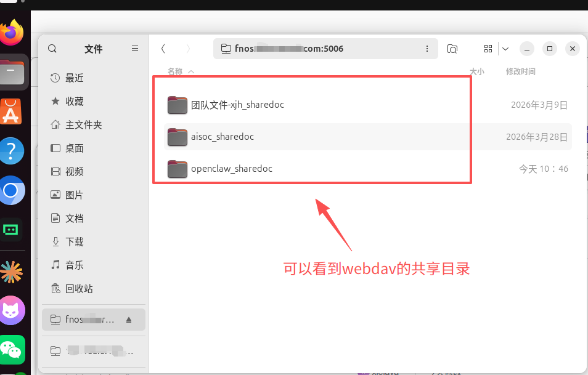
Task: Open WeChat from the dock
Action: [x=12, y=350]
